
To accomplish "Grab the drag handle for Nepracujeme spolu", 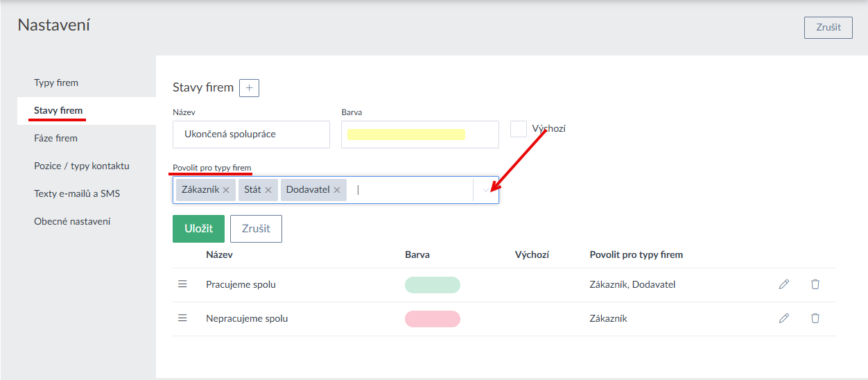I will coord(183,318).
